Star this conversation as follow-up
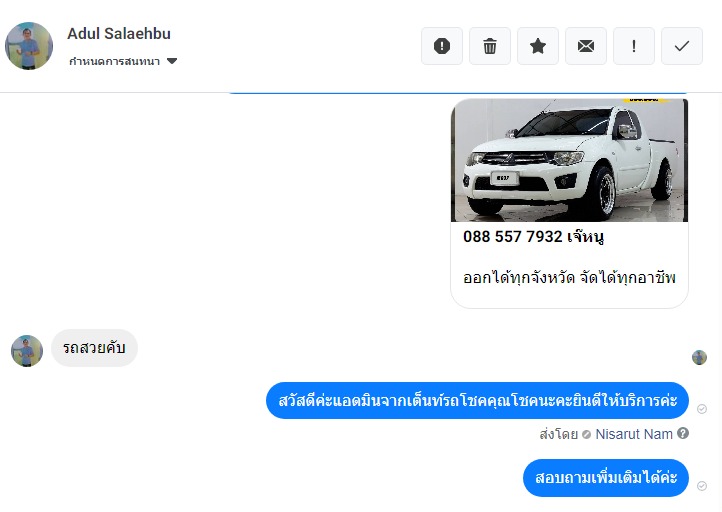The width and height of the screenshot is (722, 512). 538,46
